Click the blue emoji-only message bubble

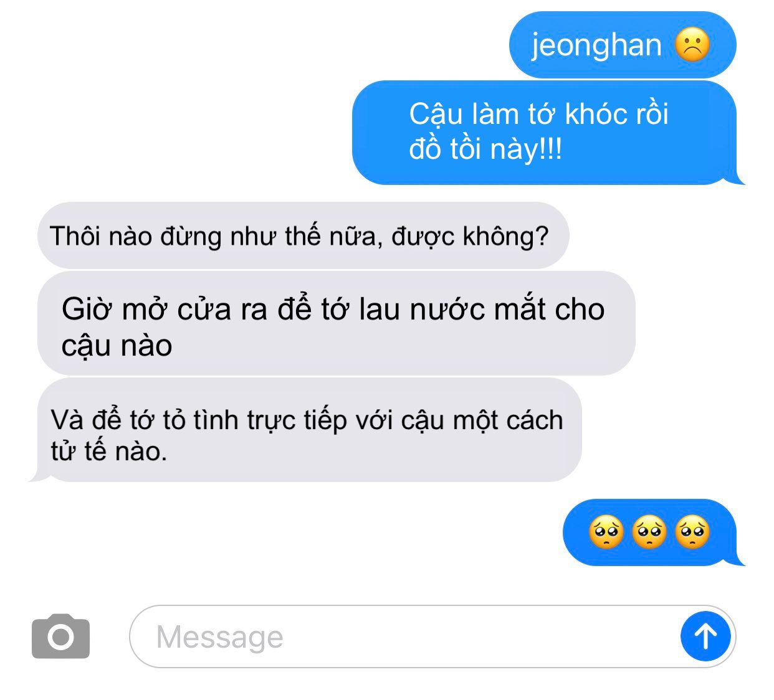click(652, 532)
